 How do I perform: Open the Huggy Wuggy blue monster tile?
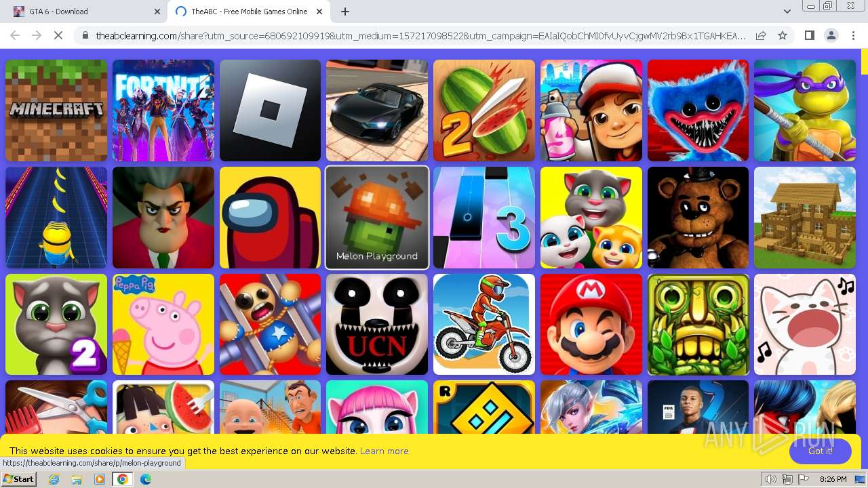pyautogui.click(x=698, y=110)
